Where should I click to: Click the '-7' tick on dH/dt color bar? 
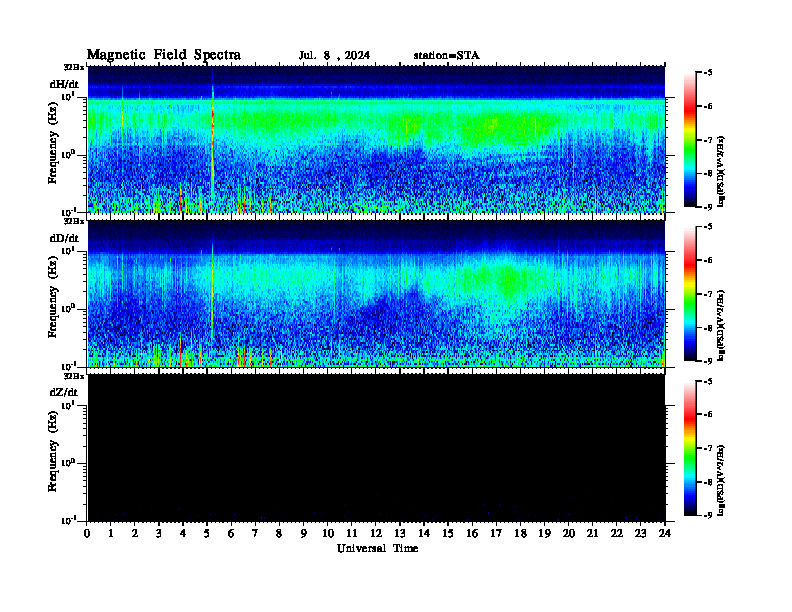coord(709,140)
